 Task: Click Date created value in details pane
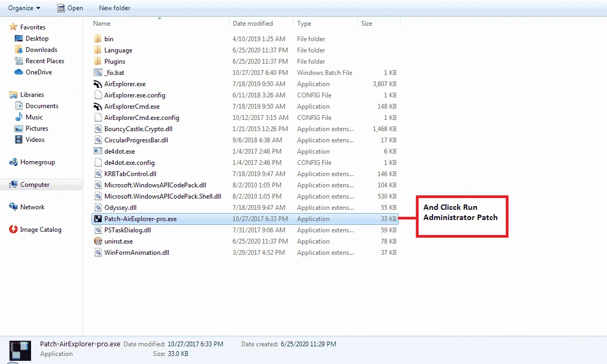[x=308, y=344]
